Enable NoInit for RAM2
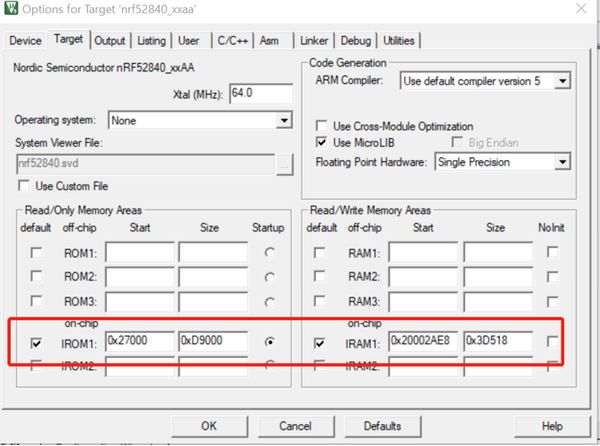 tap(553, 277)
